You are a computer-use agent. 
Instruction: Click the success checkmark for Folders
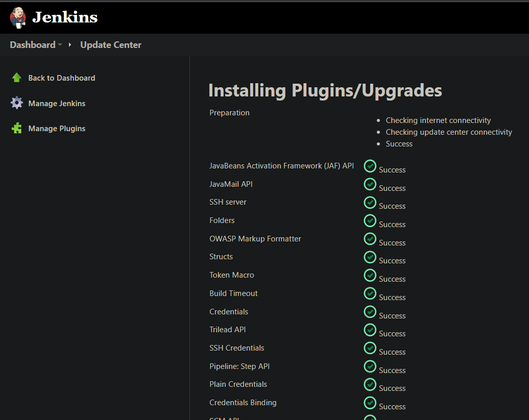pyautogui.click(x=370, y=221)
